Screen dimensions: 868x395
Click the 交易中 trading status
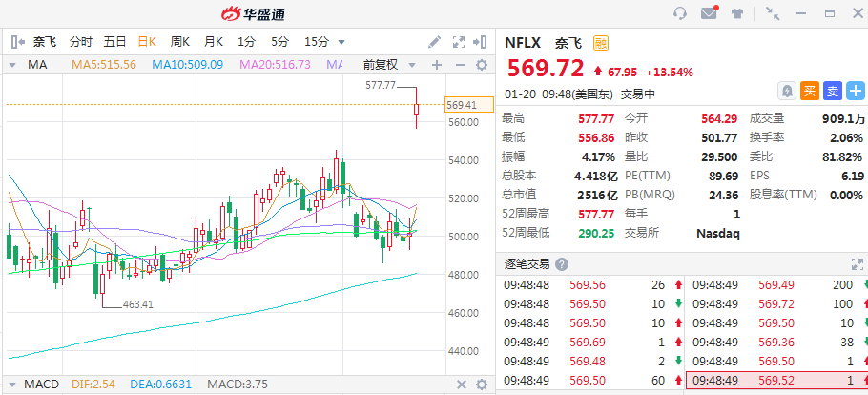(x=638, y=94)
